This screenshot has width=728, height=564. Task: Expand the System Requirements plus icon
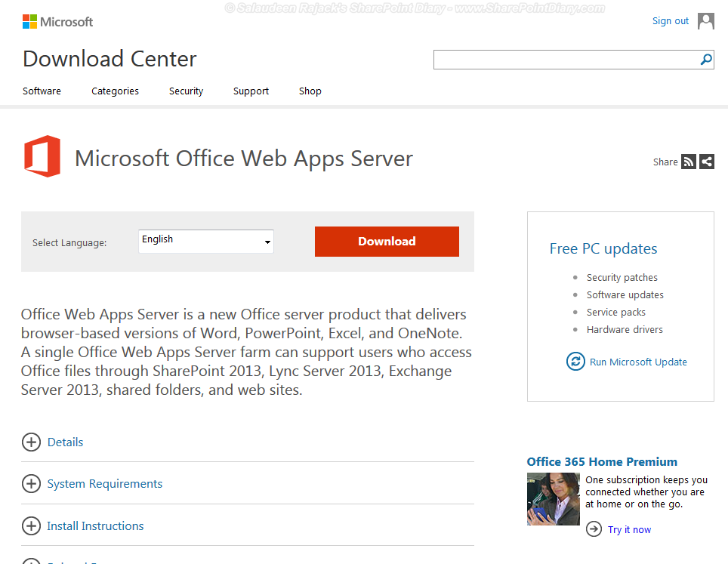pyautogui.click(x=31, y=484)
